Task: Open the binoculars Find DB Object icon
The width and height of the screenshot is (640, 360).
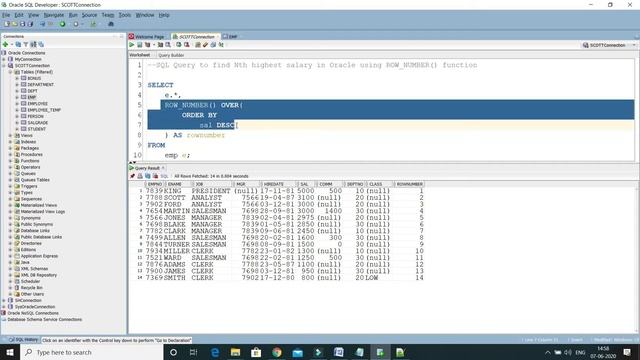Action: point(111,24)
